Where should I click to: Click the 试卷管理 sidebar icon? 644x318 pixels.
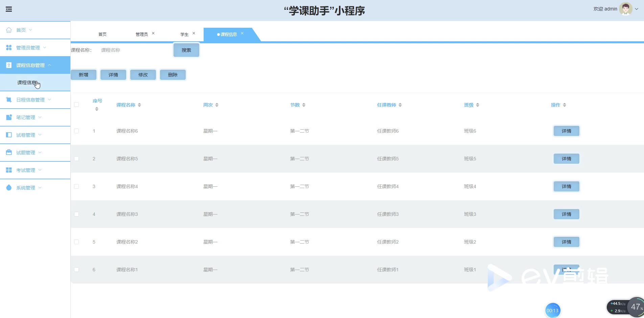tap(9, 135)
